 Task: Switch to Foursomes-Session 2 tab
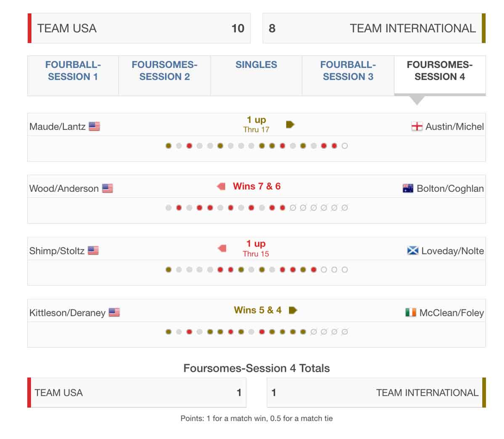pos(164,71)
